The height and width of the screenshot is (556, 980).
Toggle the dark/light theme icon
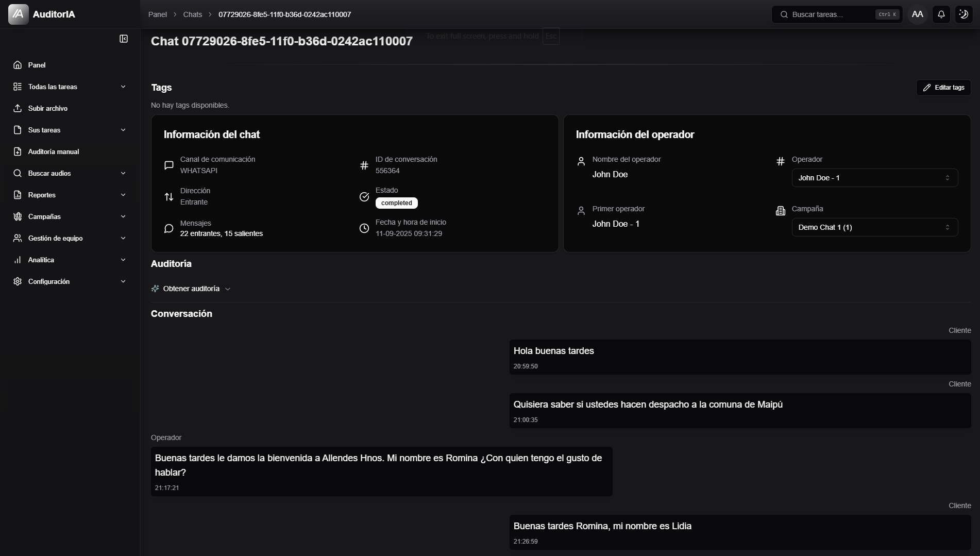click(964, 14)
